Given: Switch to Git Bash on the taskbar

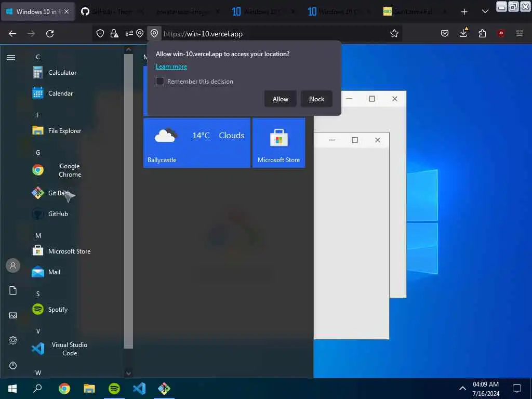Looking at the screenshot, I should coord(164,389).
